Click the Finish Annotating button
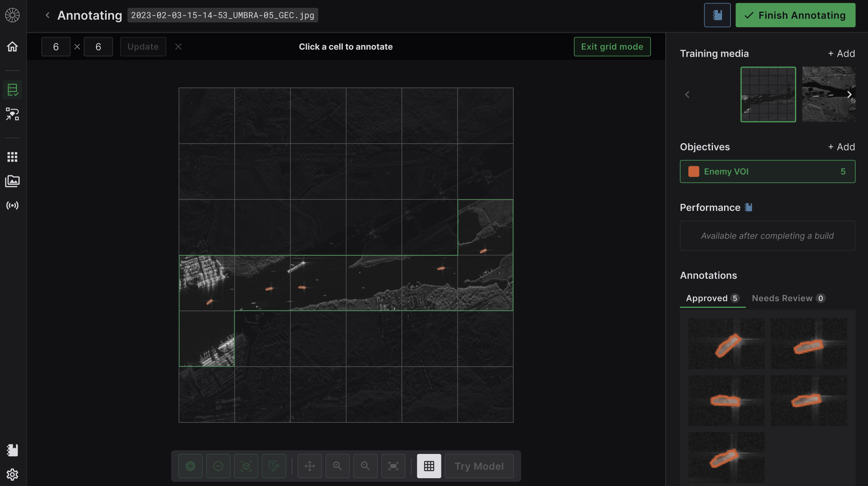 coord(795,15)
